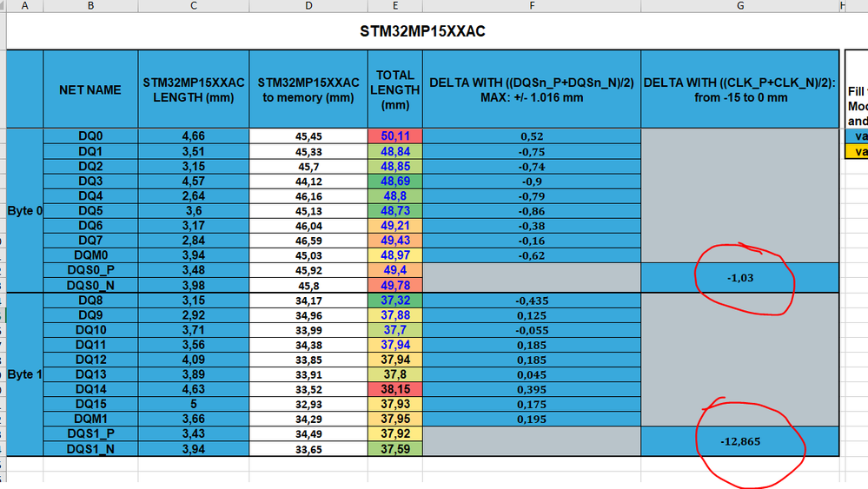Select the DQ1 total length 48,84 cell
This screenshot has height=489, width=868.
395,151
